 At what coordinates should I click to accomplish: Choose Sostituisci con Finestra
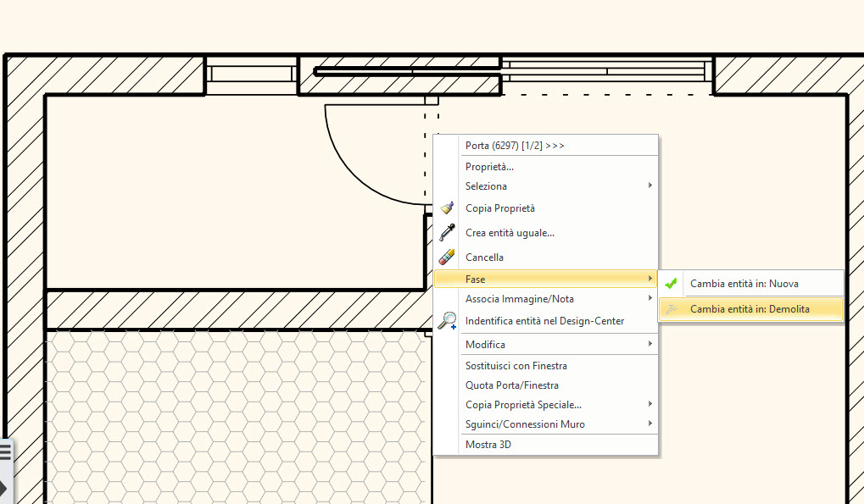pyautogui.click(x=546, y=366)
